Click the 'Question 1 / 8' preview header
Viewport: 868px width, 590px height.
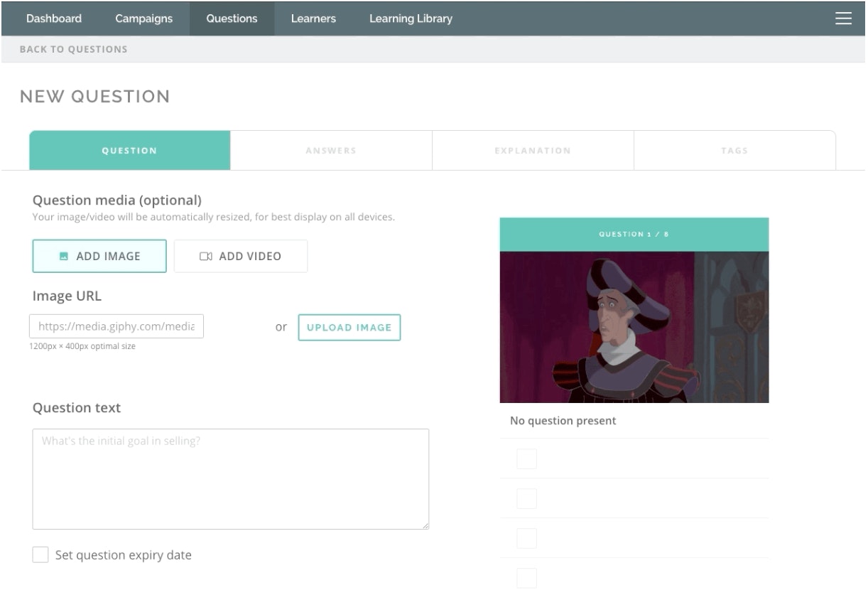coord(634,234)
